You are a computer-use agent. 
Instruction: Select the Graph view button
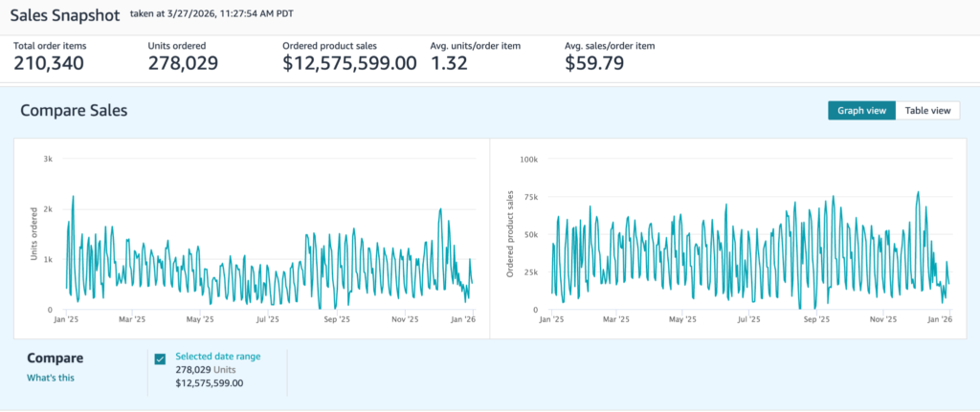(x=861, y=111)
